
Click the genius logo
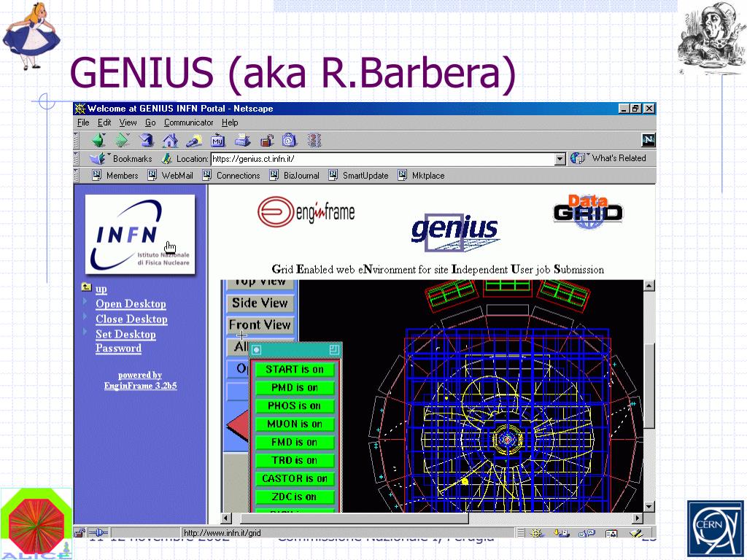455,232
